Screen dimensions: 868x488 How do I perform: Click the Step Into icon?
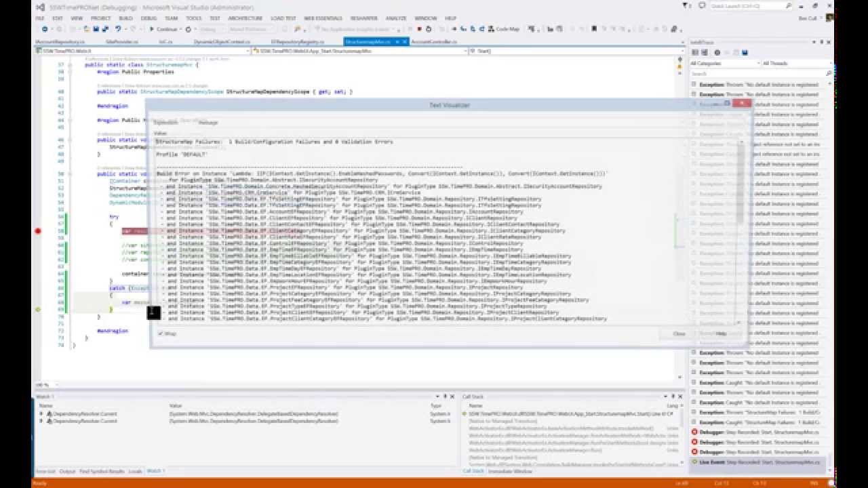(x=462, y=28)
